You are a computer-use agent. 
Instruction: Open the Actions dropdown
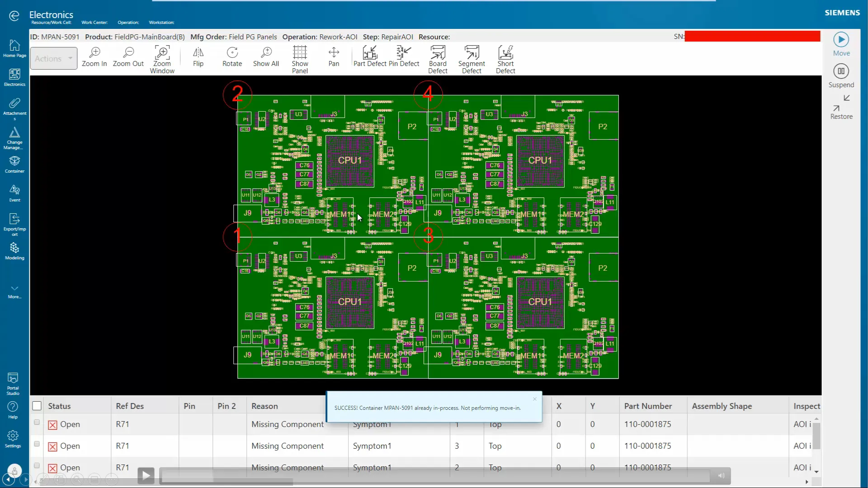(x=53, y=58)
